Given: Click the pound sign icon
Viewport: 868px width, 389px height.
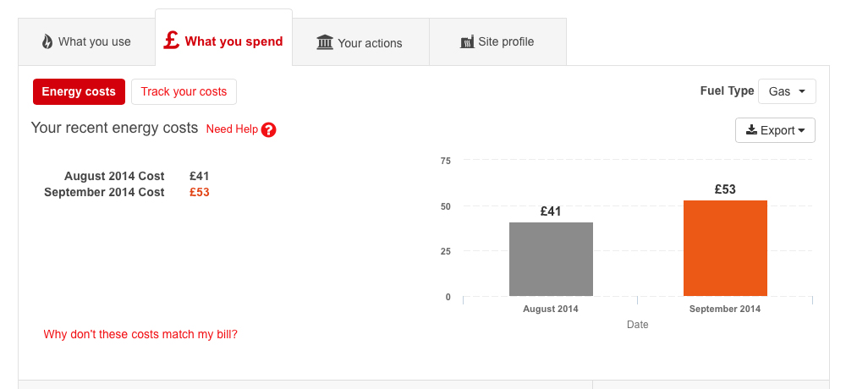Looking at the screenshot, I should (171, 40).
